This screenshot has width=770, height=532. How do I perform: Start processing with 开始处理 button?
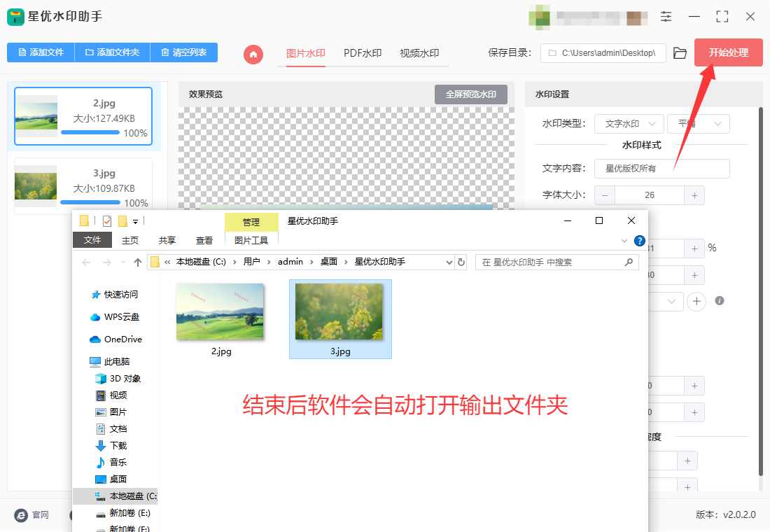pos(728,52)
